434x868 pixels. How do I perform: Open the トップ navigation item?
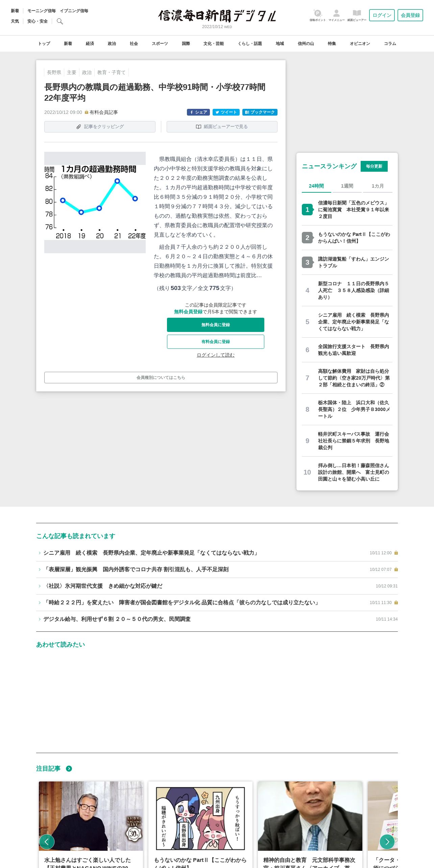tap(44, 44)
